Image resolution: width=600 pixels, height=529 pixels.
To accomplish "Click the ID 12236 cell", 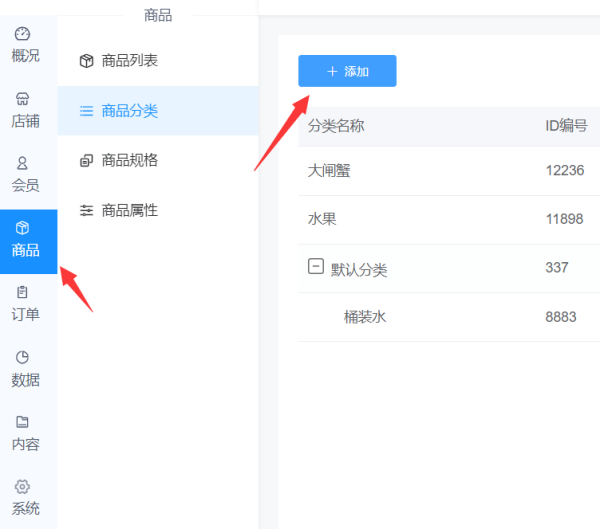I will pyautogui.click(x=564, y=171).
